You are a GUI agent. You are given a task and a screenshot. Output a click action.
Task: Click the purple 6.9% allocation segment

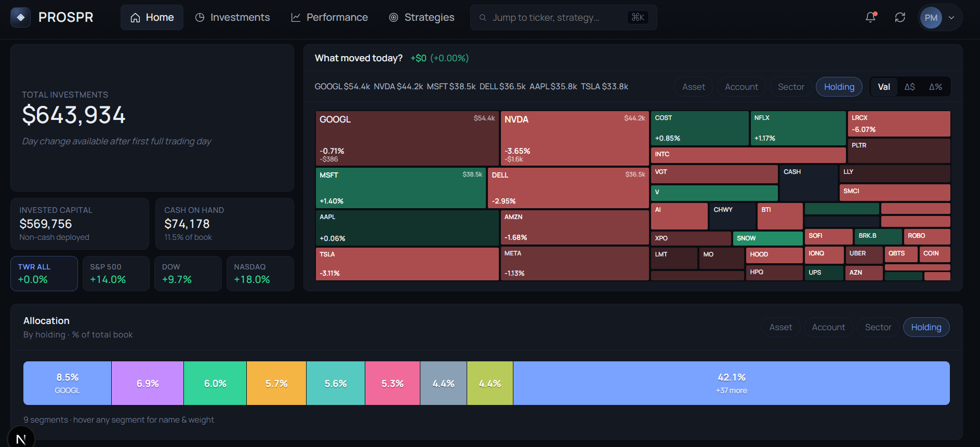pyautogui.click(x=148, y=383)
